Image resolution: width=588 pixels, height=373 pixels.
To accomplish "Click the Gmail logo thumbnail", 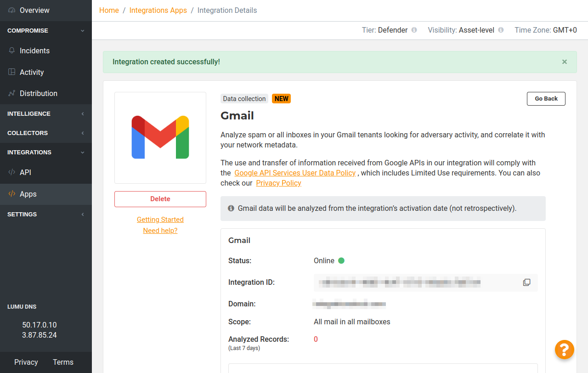I will 160,137.
